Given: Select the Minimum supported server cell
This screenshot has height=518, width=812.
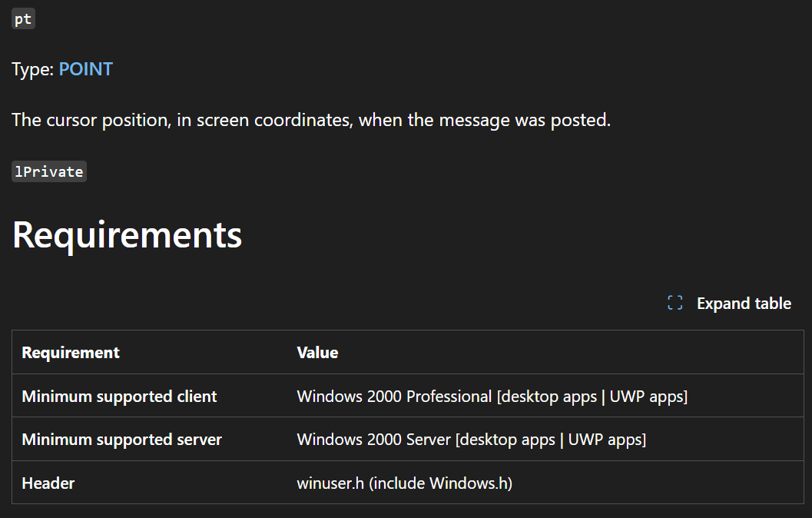Looking at the screenshot, I should [121, 440].
